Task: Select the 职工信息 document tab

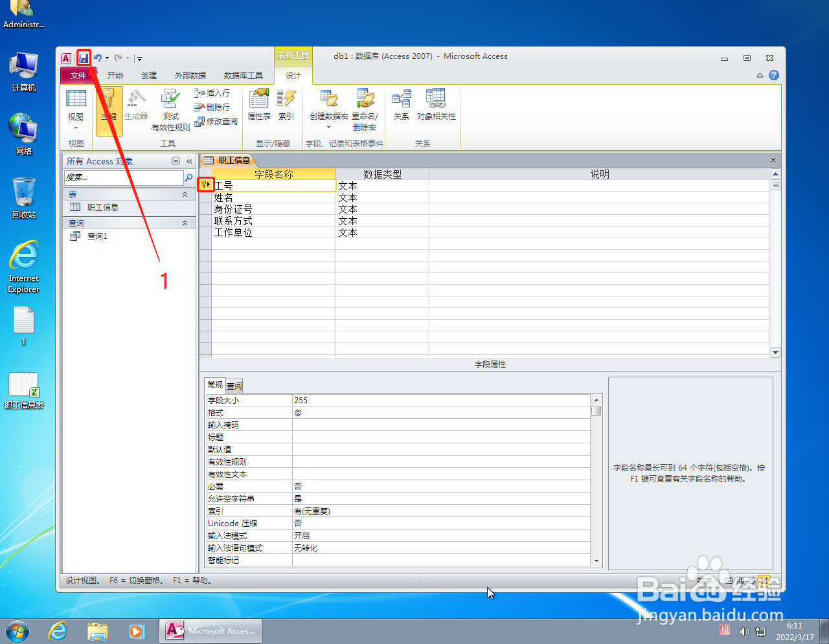Action: click(x=227, y=160)
